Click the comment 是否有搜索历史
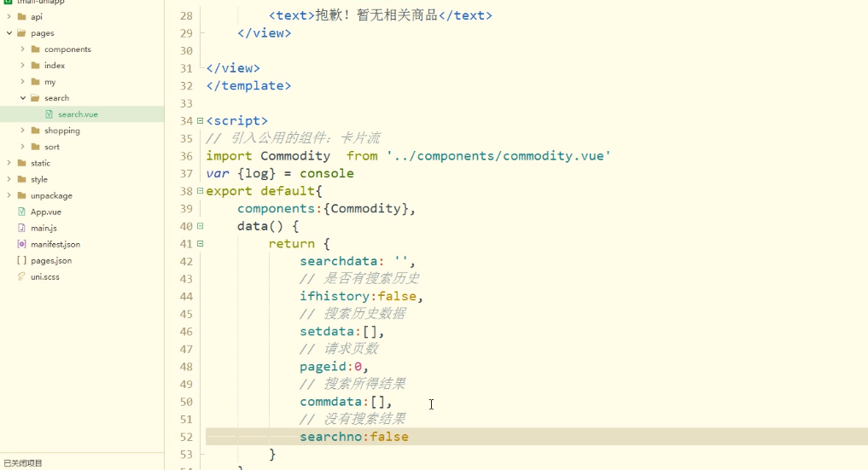 click(359, 279)
